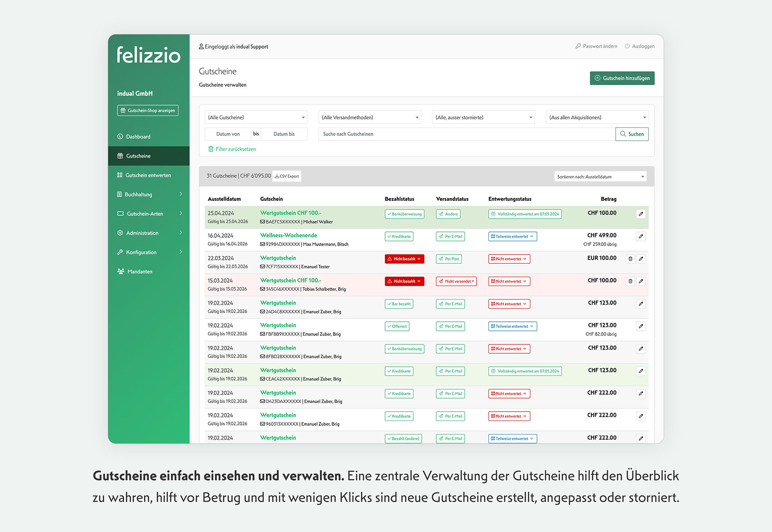Click trash icon for Tobias Schalbetter voucher
Image resolution: width=772 pixels, height=532 pixels.
630,281
